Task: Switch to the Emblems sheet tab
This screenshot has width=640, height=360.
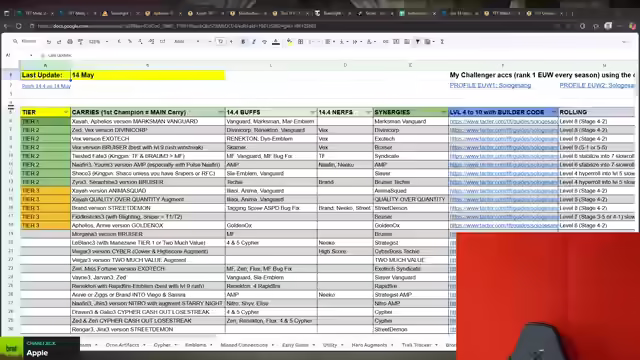Action: point(196,345)
